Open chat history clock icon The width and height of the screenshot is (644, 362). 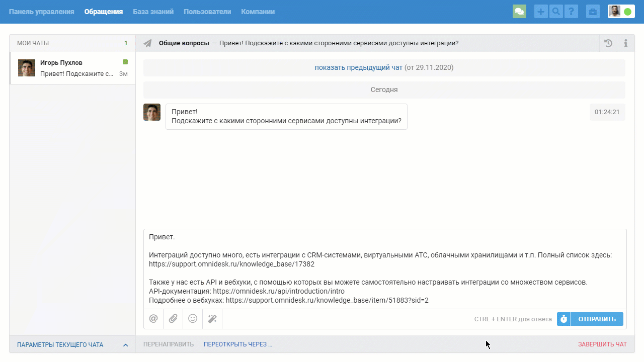pos(608,43)
